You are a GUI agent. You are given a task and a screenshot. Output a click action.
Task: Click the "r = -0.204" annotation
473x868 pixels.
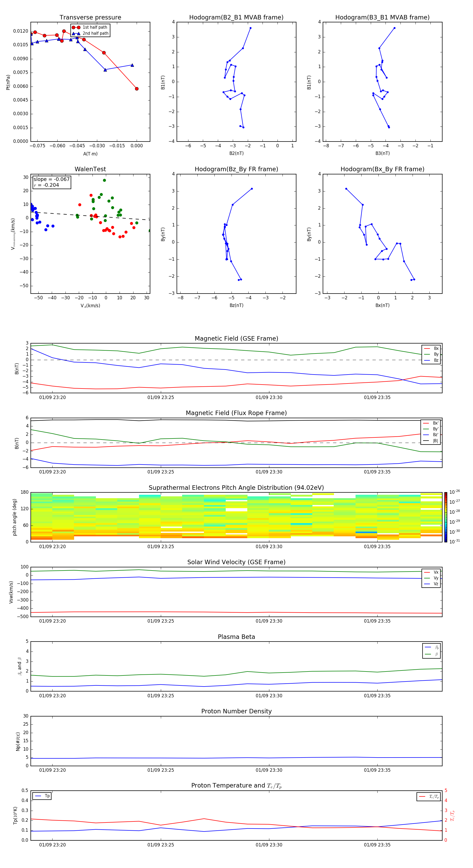(x=47, y=185)
